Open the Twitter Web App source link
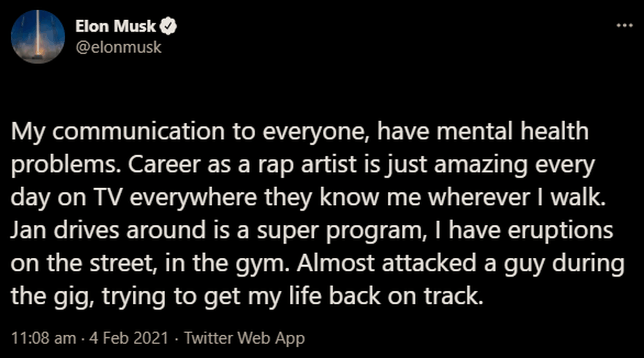644x358 pixels. point(244,338)
